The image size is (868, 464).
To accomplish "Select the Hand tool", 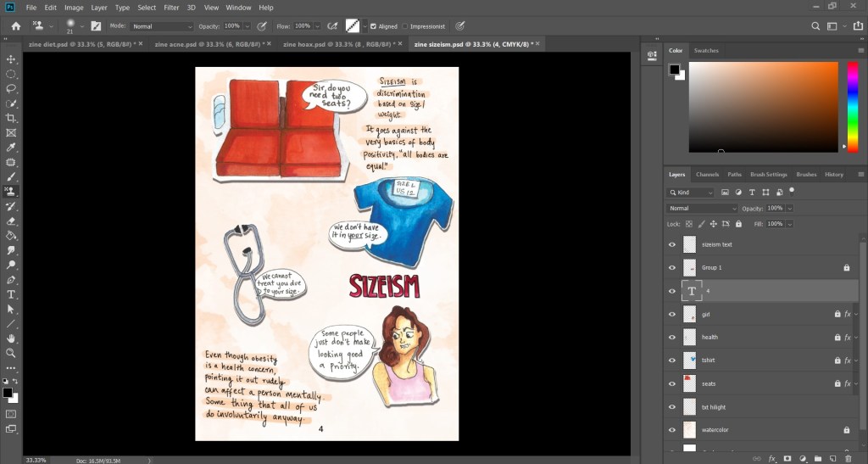I will tap(11, 338).
